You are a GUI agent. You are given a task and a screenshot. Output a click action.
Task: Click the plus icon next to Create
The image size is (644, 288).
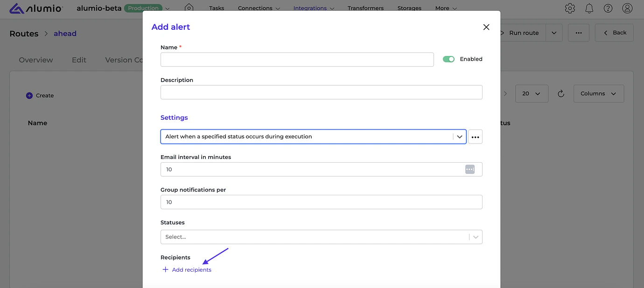click(x=29, y=96)
